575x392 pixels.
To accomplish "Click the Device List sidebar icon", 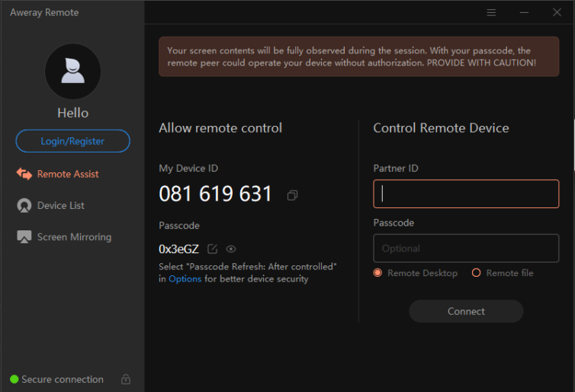I will tap(24, 205).
